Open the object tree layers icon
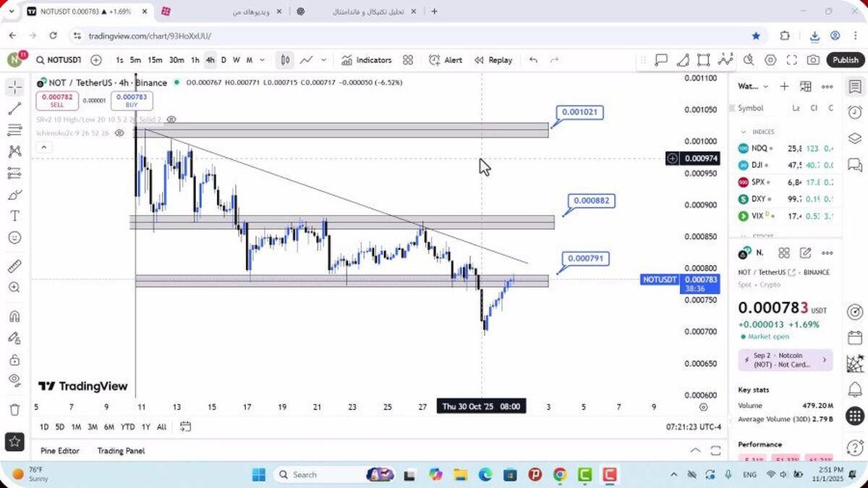Viewport: 868px width, 488px height. pos(855,138)
